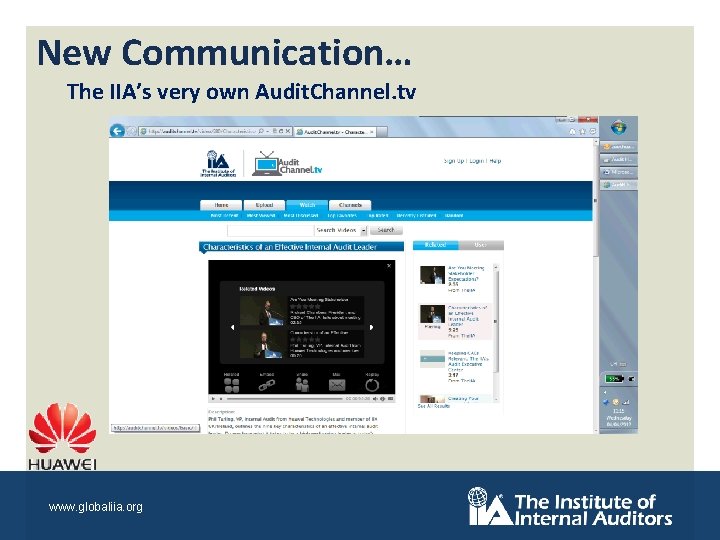
Task: Click the third sidebar video thumbnail
Action: pyautogui.click(x=432, y=359)
